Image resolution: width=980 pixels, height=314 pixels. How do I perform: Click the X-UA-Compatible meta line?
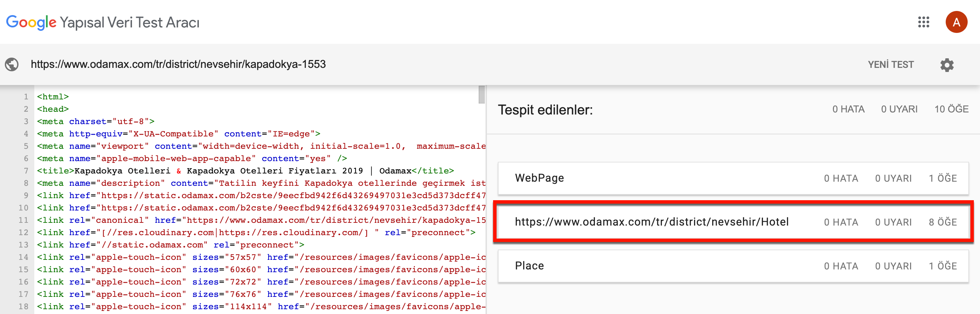pos(179,134)
